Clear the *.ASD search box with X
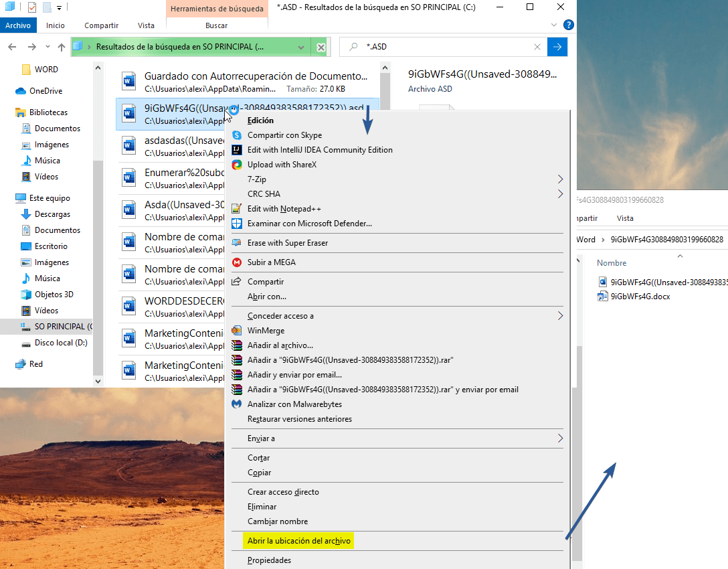Screen dimensions: 728x569 (x=537, y=47)
